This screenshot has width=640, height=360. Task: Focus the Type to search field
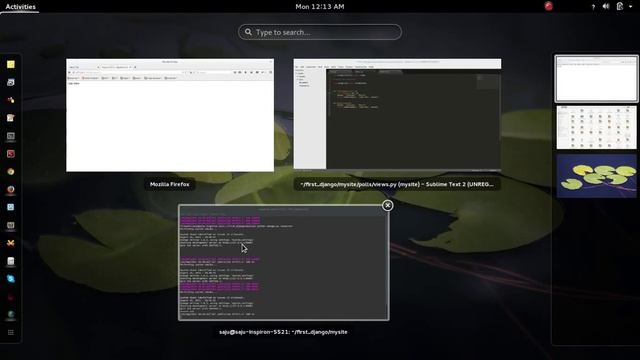(x=320, y=32)
